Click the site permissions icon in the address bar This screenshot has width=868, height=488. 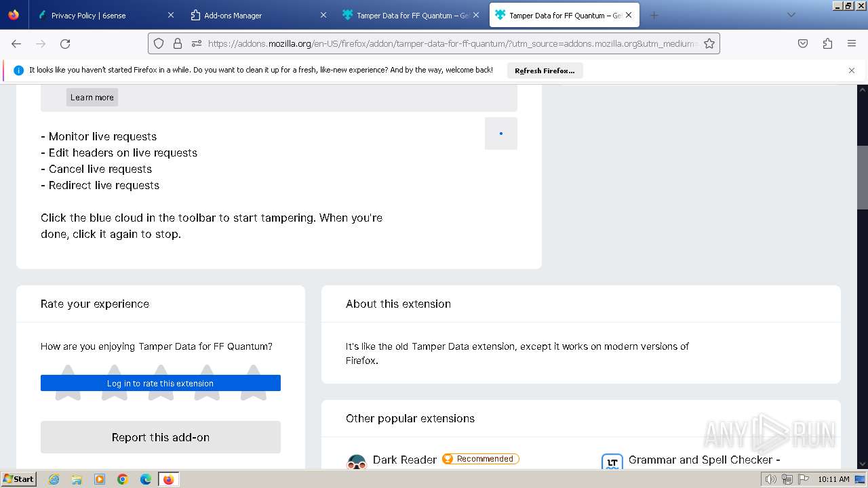(197, 43)
